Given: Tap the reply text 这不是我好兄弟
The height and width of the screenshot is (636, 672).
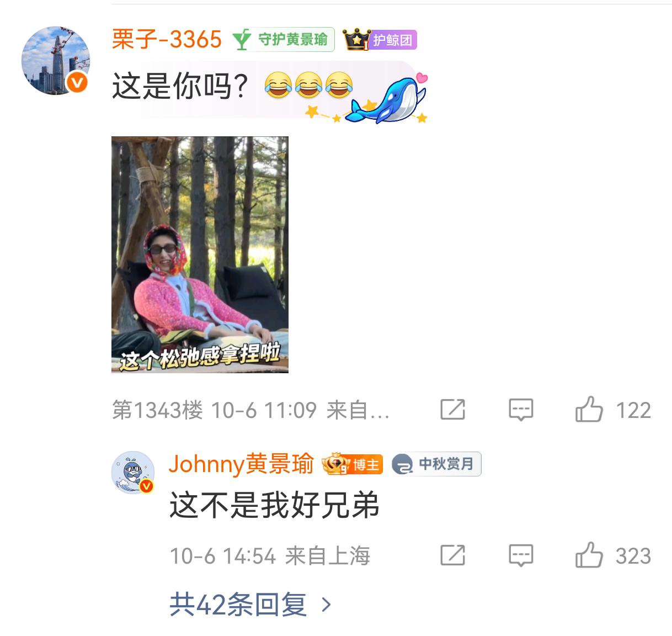Looking at the screenshot, I should 274,505.
